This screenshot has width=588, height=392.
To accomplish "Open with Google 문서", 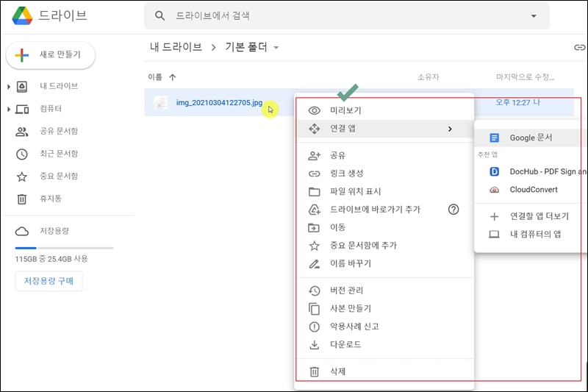I will [531, 138].
